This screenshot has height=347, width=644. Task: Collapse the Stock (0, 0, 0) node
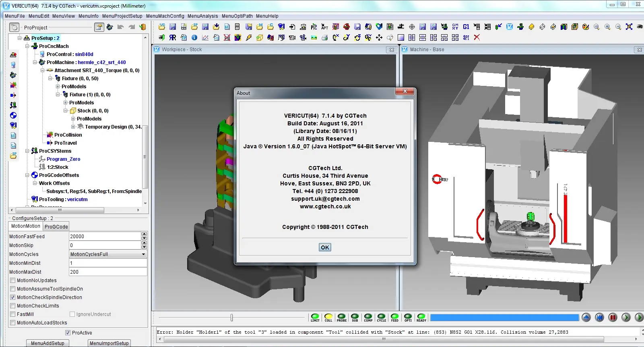65,110
